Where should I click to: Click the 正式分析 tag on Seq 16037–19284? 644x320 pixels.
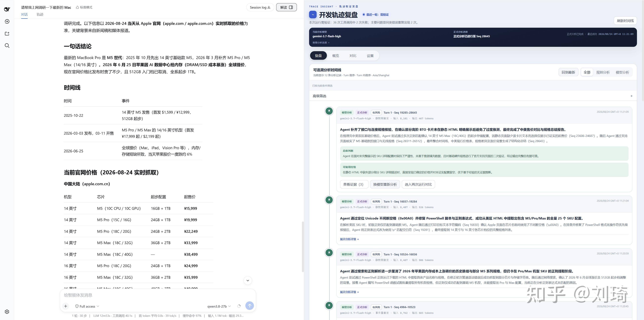point(362,201)
